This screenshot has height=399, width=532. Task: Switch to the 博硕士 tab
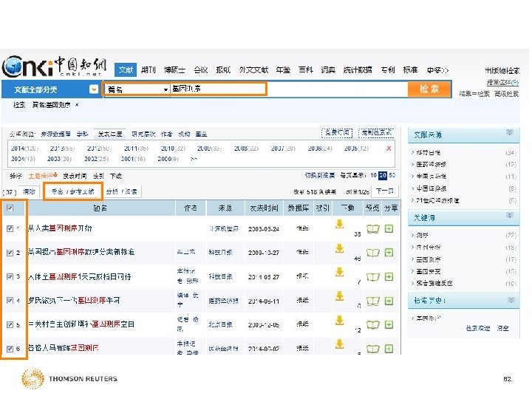174,70
